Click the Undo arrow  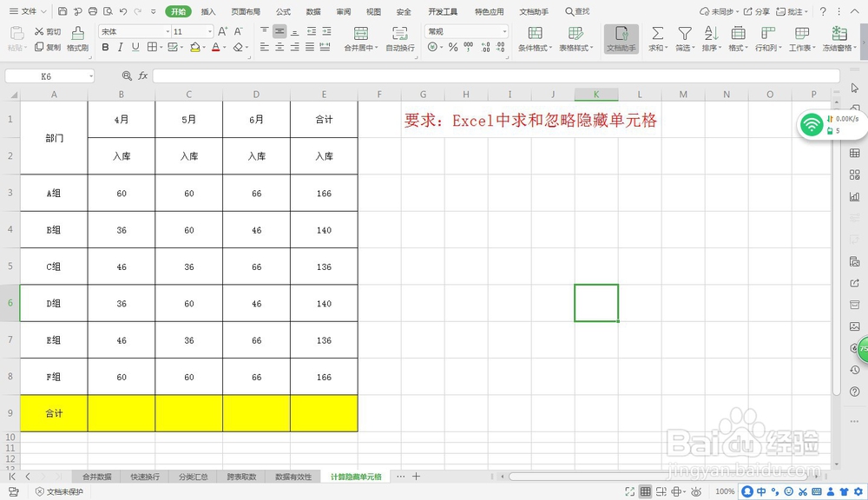tap(123, 11)
